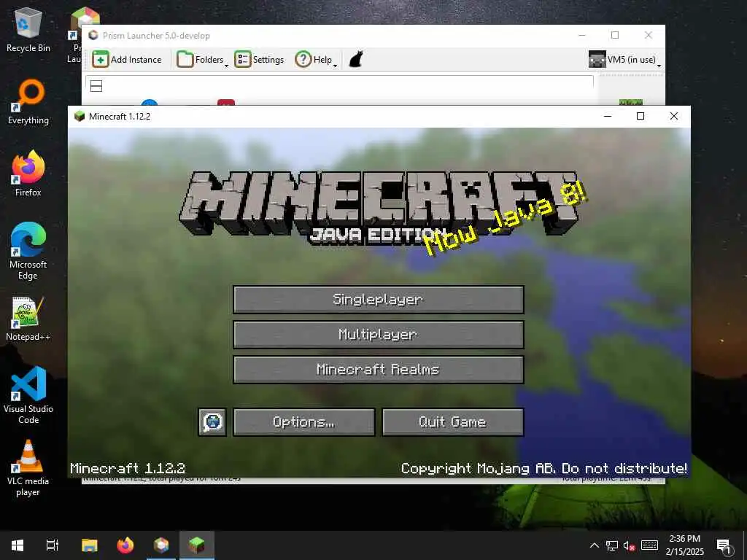
Task: Open the Everything search desktop icon
Action: pos(28,102)
